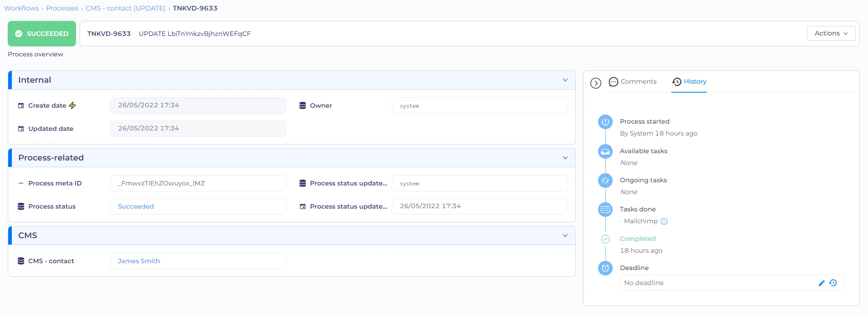Click the calendar icon beside Create date

(21, 105)
